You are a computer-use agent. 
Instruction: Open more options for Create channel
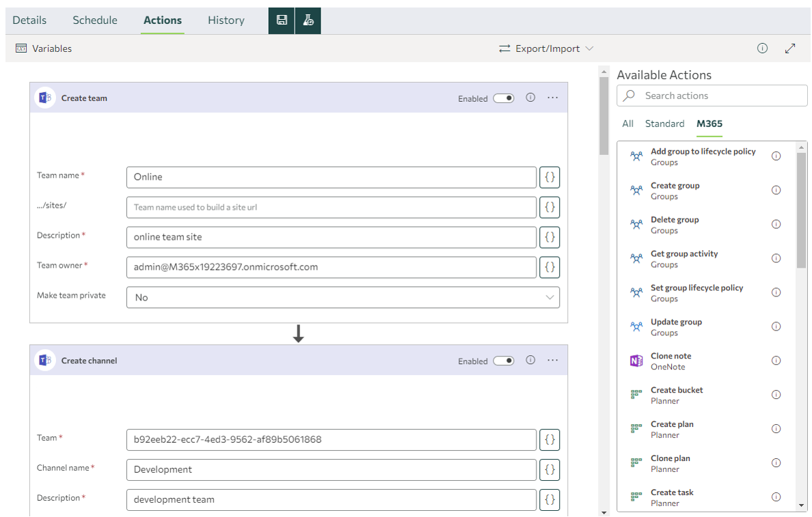pos(552,360)
